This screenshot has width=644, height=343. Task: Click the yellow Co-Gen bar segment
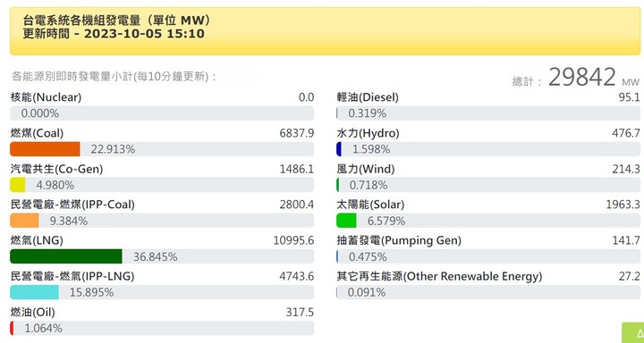pyautogui.click(x=18, y=185)
